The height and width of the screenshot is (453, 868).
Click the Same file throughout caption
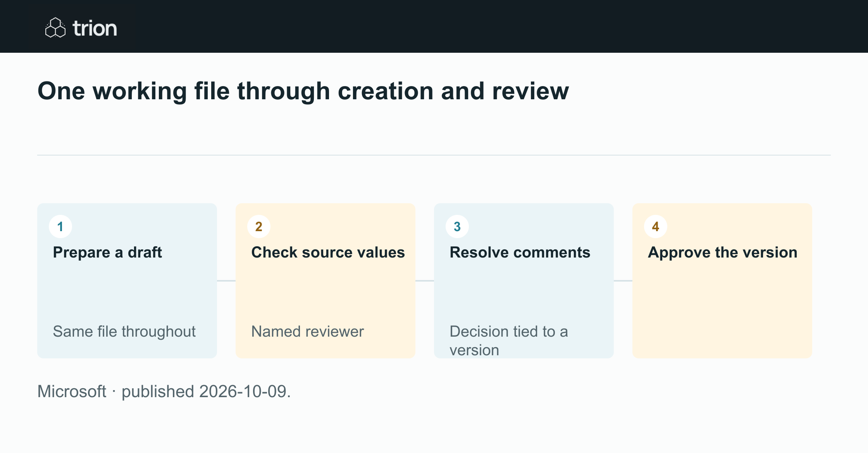click(124, 332)
